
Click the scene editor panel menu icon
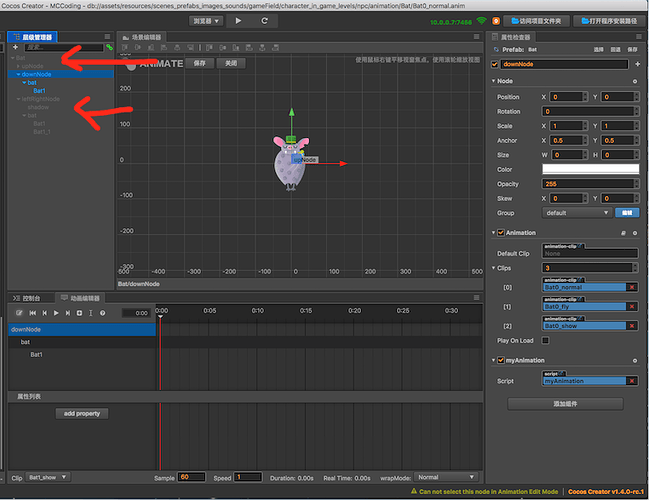click(x=476, y=37)
